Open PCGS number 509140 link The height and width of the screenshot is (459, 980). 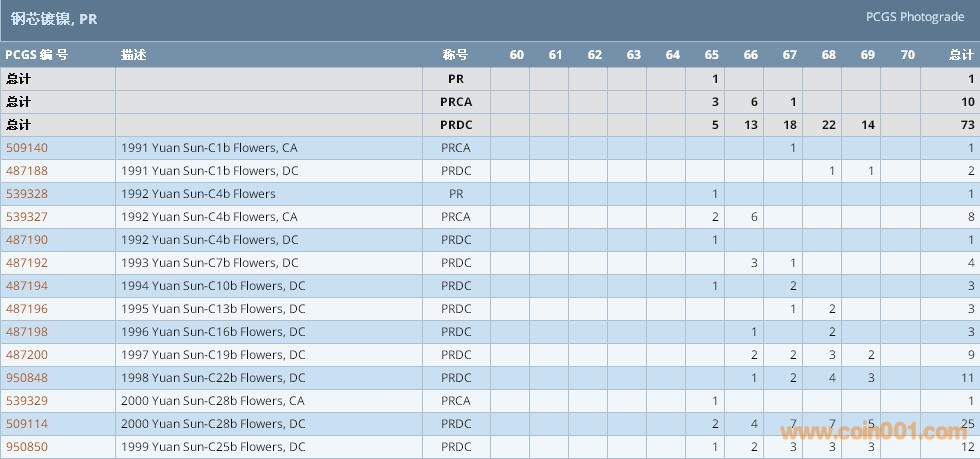[26, 148]
